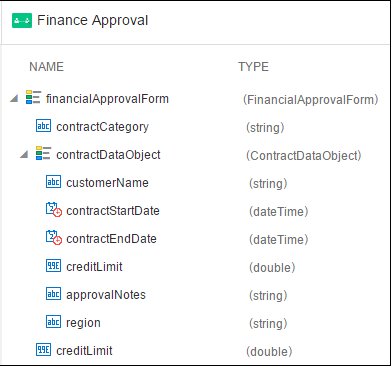Click the financialApprovalForm object icon

click(33, 97)
